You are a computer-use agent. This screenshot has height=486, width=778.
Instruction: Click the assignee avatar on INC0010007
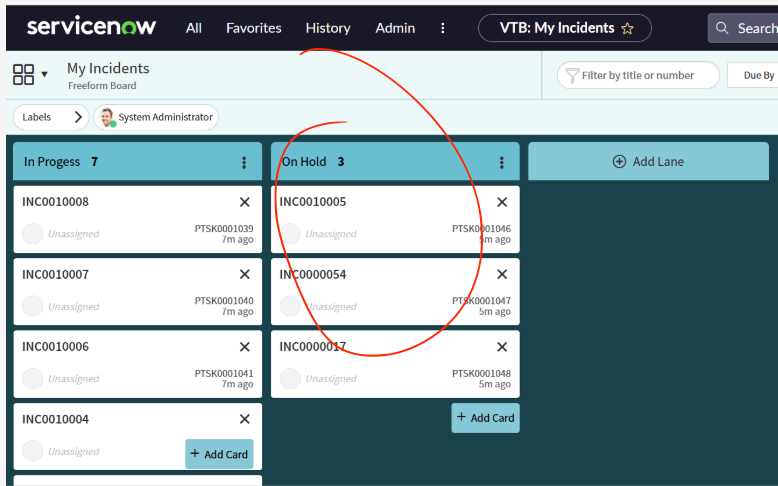click(33, 306)
